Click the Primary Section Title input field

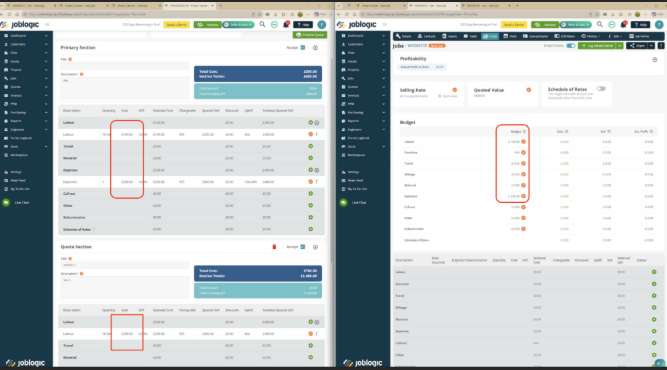tap(125, 65)
